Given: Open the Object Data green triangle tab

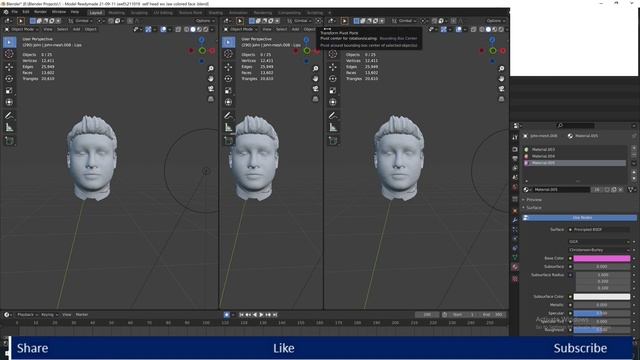Looking at the screenshot, I should tap(515, 258).
